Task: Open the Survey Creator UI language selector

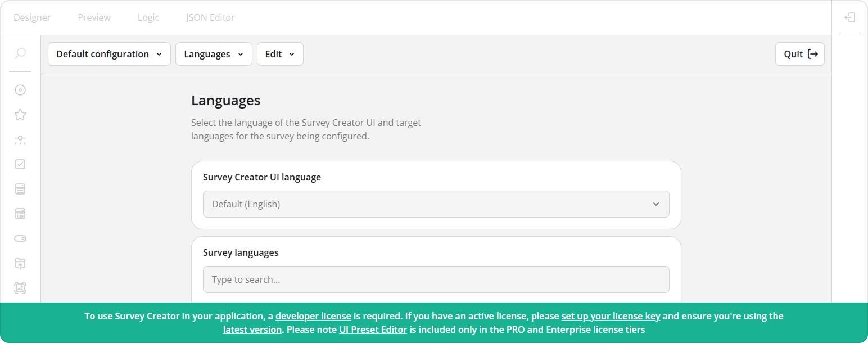Action: point(436,204)
